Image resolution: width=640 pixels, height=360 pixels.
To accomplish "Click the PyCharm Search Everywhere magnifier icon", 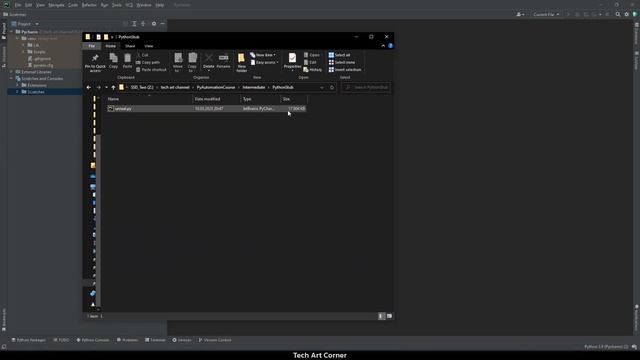I will pos(618,14).
